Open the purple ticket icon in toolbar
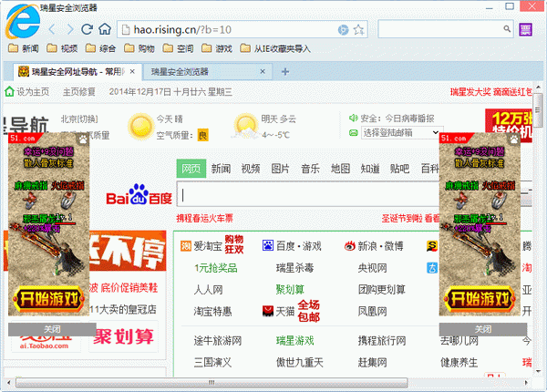 pyautogui.click(x=525, y=30)
